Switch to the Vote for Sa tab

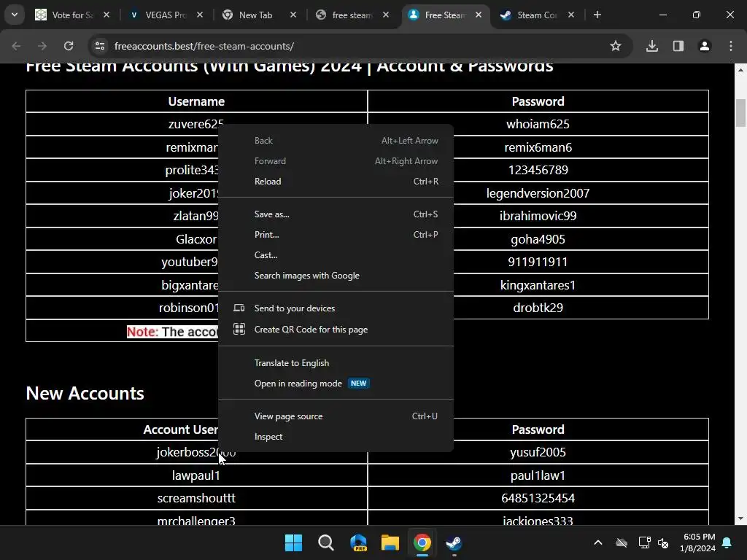pyautogui.click(x=72, y=15)
